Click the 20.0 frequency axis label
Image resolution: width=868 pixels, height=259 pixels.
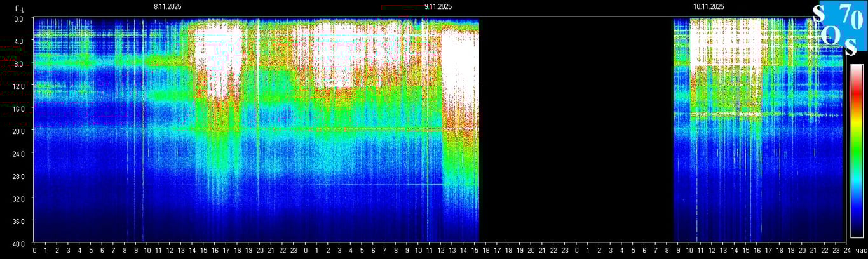pyautogui.click(x=19, y=131)
